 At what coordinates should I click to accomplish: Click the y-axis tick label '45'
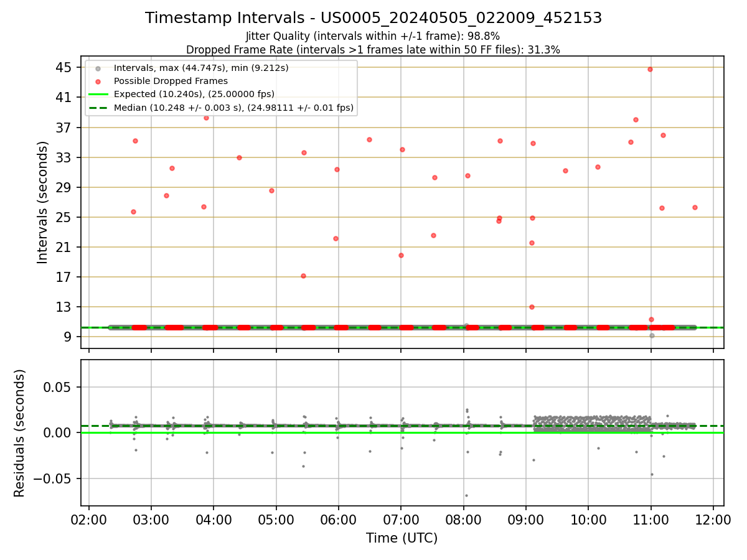[x=64, y=67]
